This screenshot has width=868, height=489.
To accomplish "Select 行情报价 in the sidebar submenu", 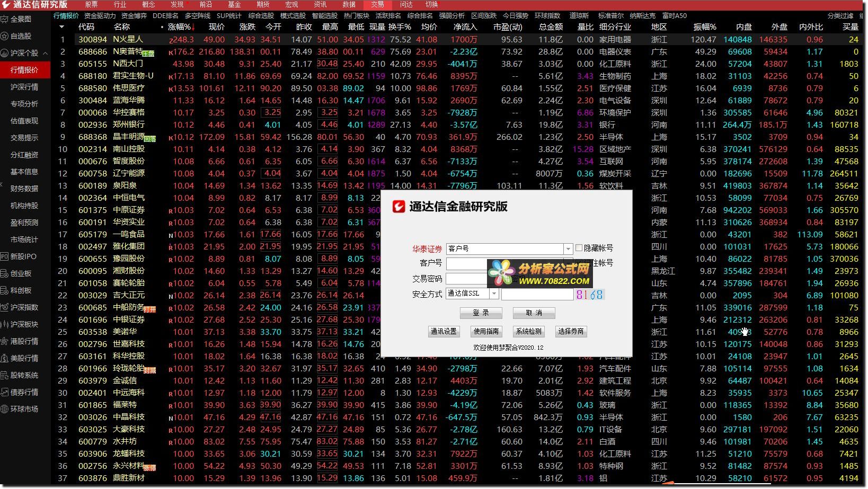I will tap(25, 70).
